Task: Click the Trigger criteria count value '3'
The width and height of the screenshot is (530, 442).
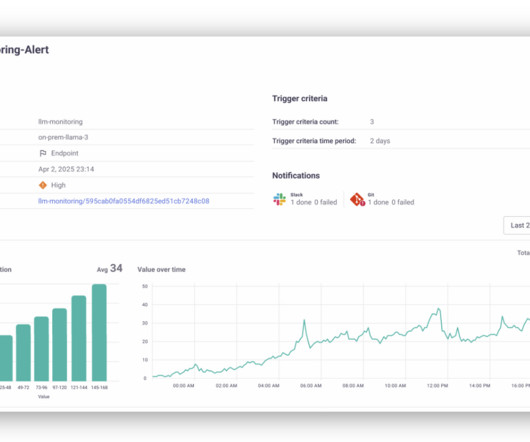Action: pos(372,122)
